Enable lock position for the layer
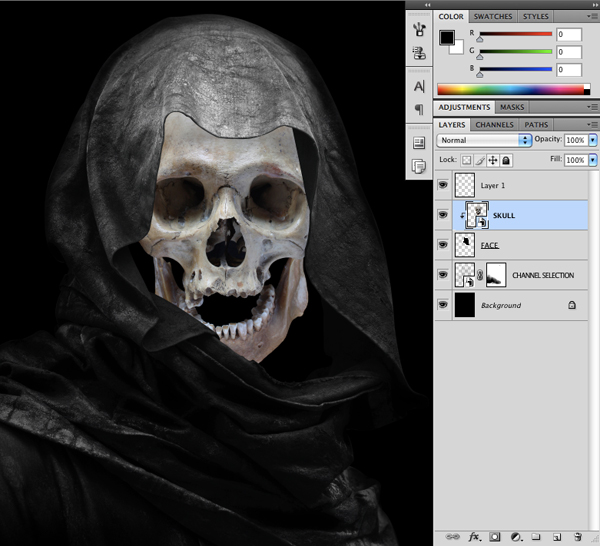 [493, 160]
